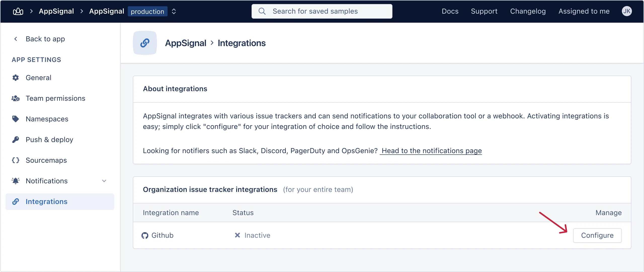Go Back to app

click(45, 39)
